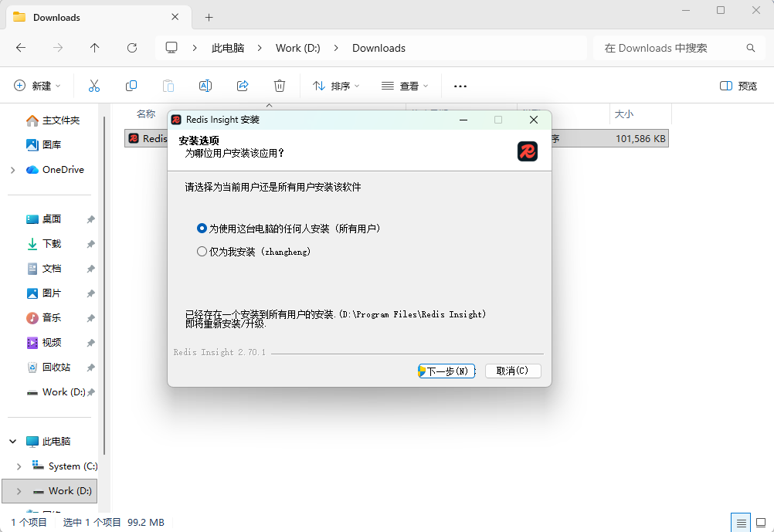This screenshot has width=774, height=532.
Task: Expand System (C:) in sidebar tree
Action: pyautogui.click(x=19, y=466)
